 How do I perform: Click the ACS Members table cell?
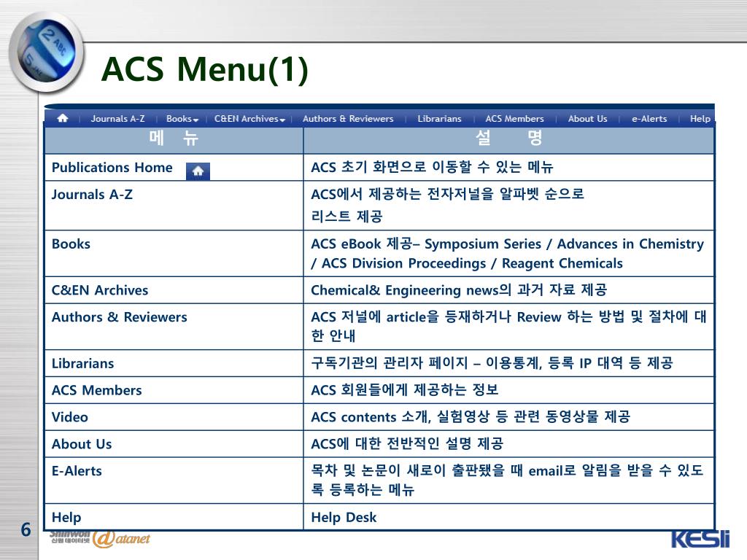[x=174, y=390]
